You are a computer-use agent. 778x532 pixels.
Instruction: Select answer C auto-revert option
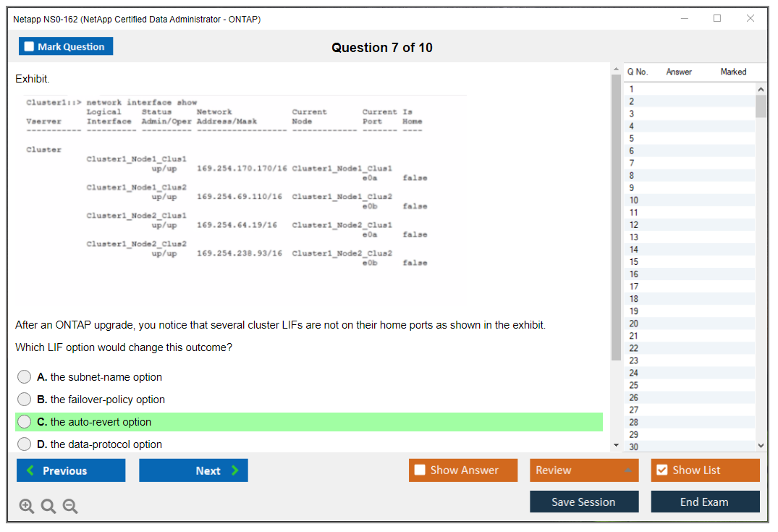pos(25,422)
